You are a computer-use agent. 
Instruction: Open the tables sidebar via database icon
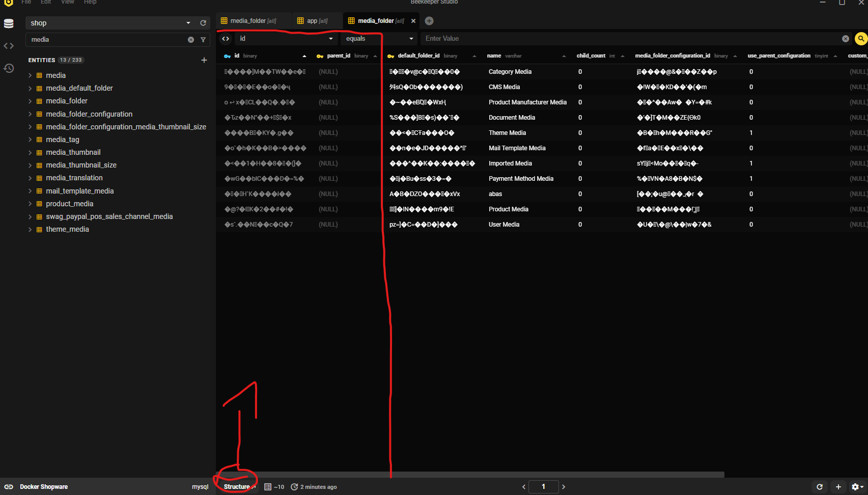8,23
